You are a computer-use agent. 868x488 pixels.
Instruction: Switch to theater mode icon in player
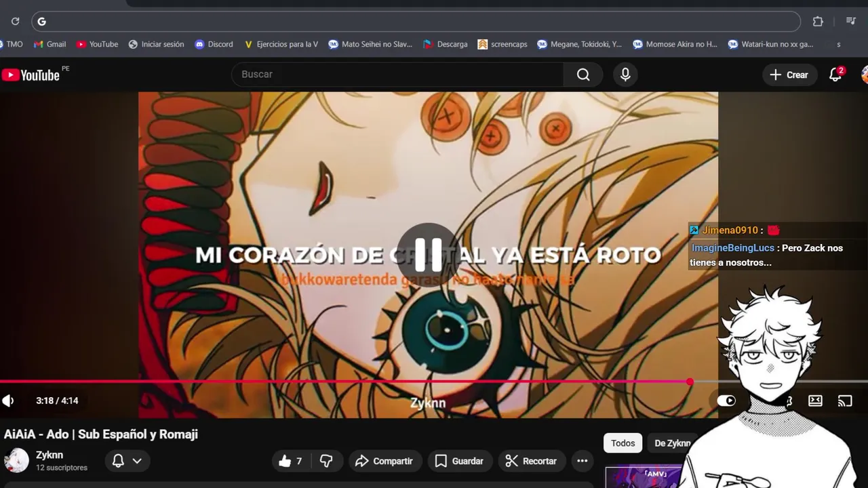click(815, 401)
